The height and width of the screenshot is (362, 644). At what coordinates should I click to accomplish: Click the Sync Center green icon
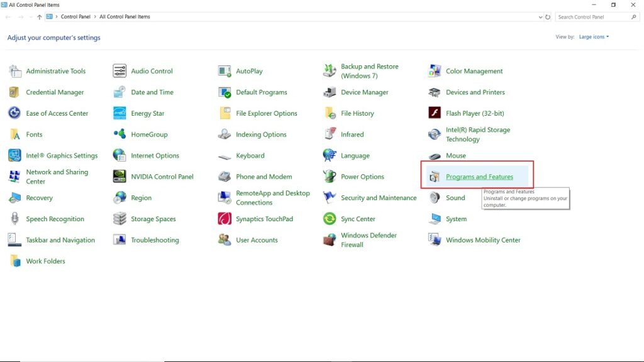(x=330, y=219)
